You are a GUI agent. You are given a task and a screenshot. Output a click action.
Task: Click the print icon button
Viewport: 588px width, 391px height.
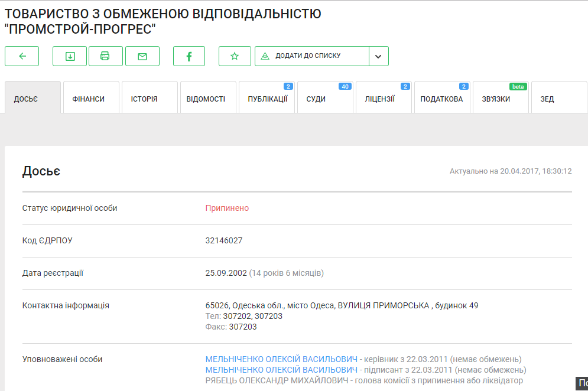point(105,56)
